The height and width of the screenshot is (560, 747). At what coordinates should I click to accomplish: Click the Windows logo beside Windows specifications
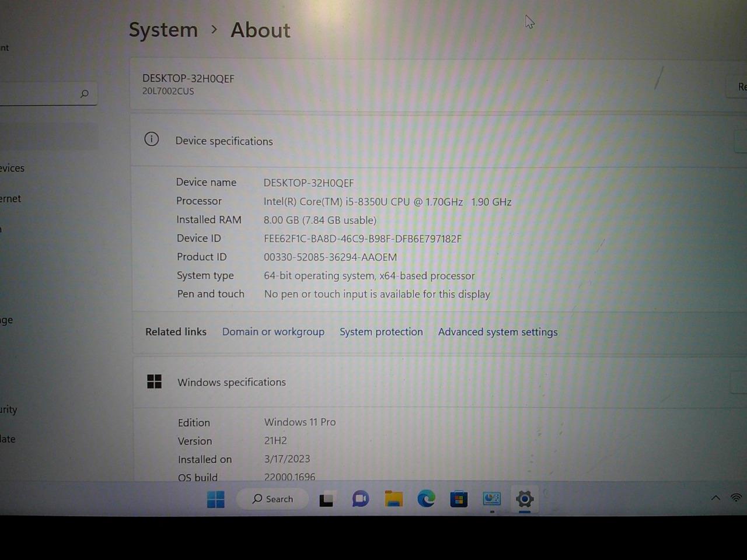pyautogui.click(x=154, y=381)
